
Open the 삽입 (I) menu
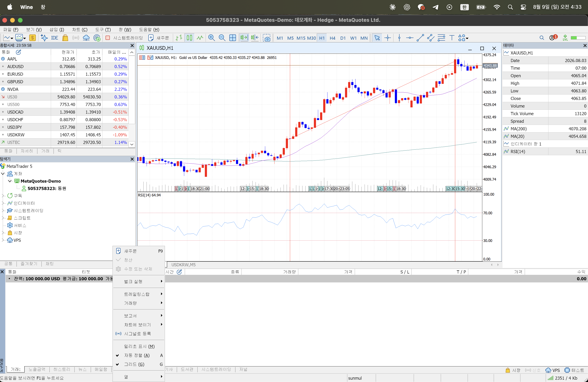tap(57, 30)
